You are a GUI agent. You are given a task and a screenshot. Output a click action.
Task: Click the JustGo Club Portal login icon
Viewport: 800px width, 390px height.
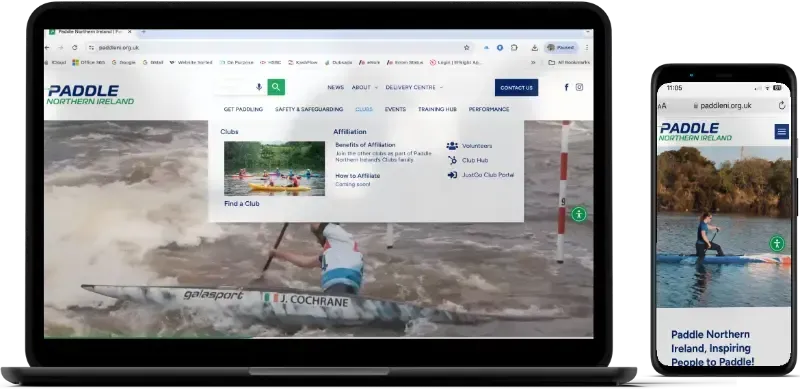pos(452,175)
